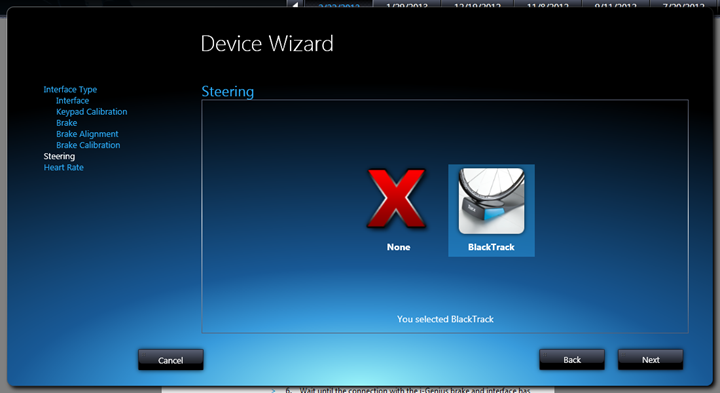
Task: Select the Steering step in sidebar
Action: click(59, 157)
